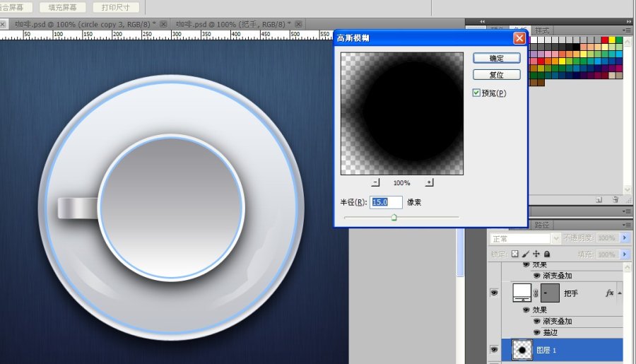Toggle lock image pixels brush icon
636x364 pixels.
click(526, 254)
